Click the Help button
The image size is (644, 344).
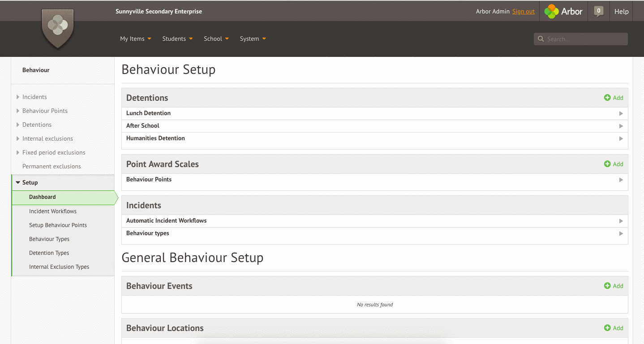(x=621, y=12)
